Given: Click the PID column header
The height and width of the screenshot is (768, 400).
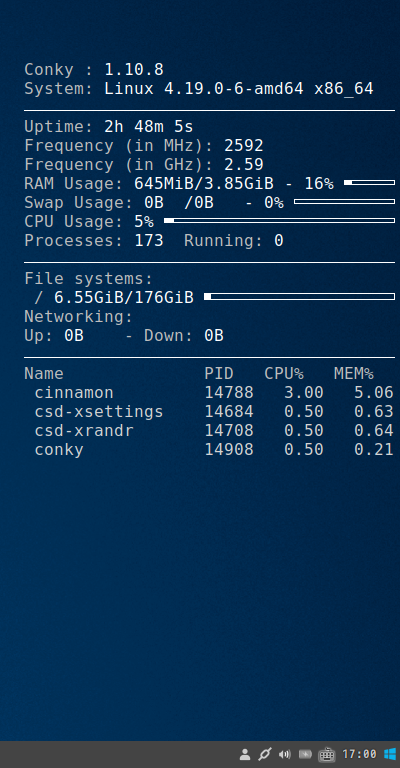Looking at the screenshot, I should 219,374.
